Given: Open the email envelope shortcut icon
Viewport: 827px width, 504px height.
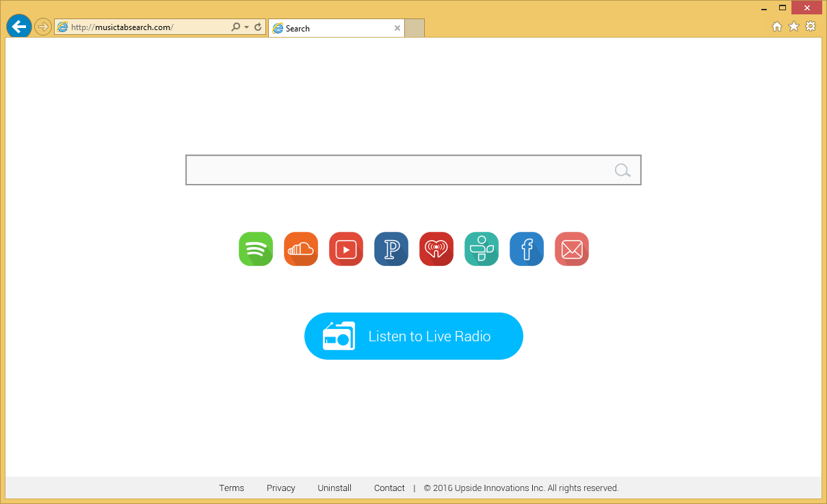Looking at the screenshot, I should 572,249.
